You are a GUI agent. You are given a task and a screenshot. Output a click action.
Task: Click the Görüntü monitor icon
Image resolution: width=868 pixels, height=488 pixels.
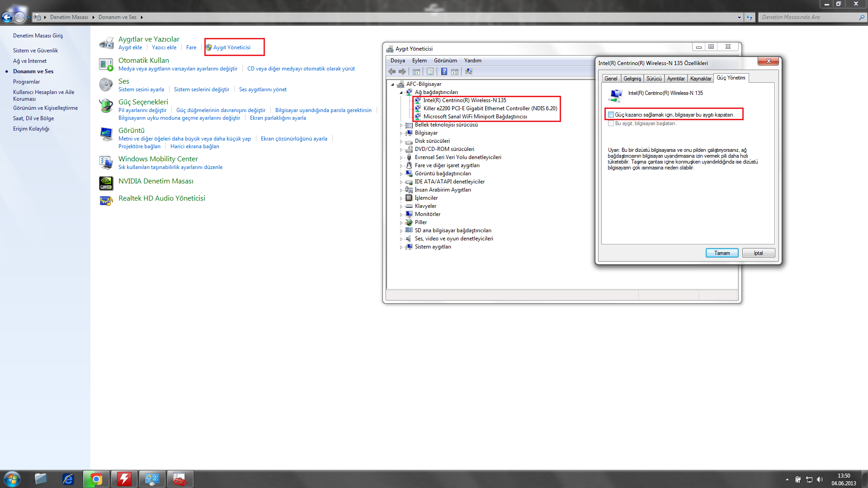pyautogui.click(x=106, y=134)
